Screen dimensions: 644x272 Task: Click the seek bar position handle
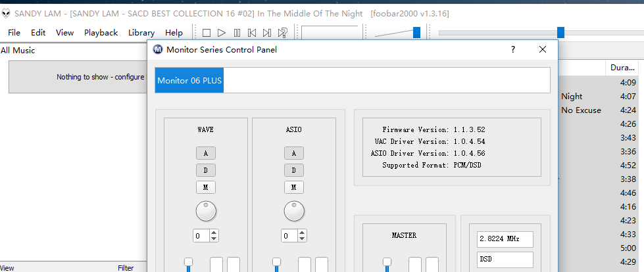tap(560, 32)
